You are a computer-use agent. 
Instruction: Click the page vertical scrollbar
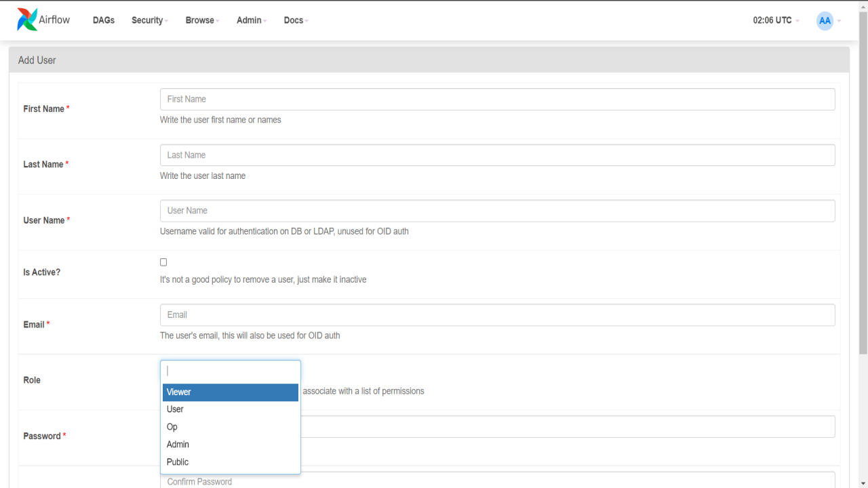point(863,183)
